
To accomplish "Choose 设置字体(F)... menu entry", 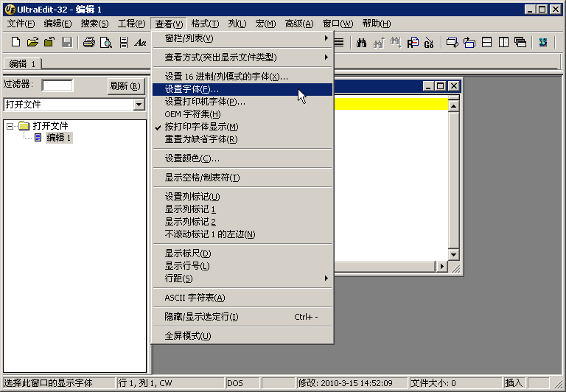I will coord(242,89).
